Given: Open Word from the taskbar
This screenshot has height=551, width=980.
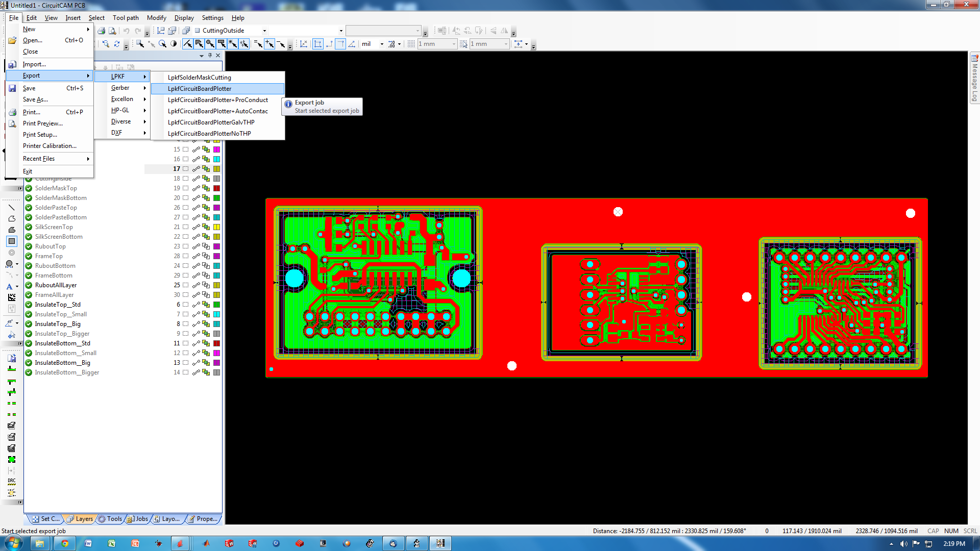Looking at the screenshot, I should (88, 543).
